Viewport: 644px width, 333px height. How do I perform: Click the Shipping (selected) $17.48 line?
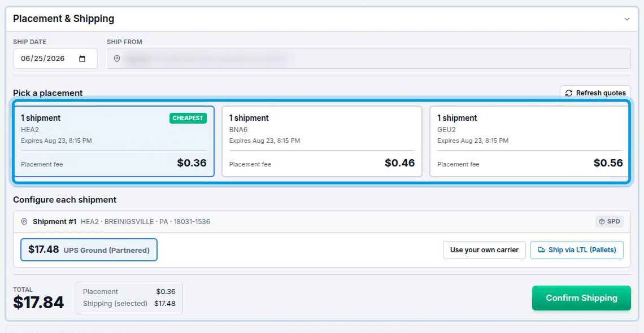tap(129, 304)
